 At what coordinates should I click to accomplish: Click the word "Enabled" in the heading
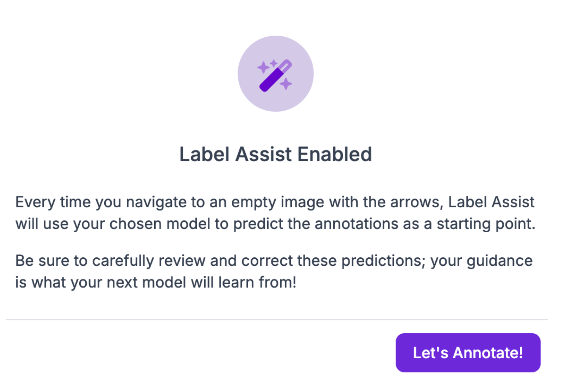pos(334,154)
